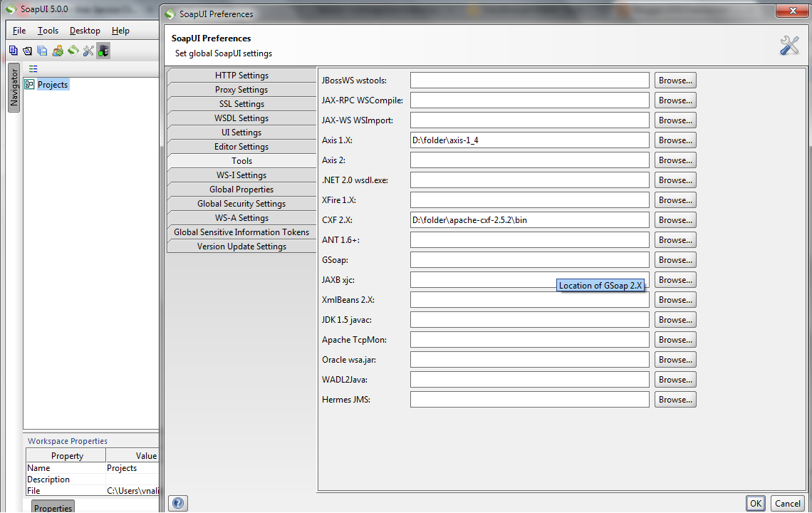Select the Projects node in the navigator
812x513 pixels.
tap(51, 84)
